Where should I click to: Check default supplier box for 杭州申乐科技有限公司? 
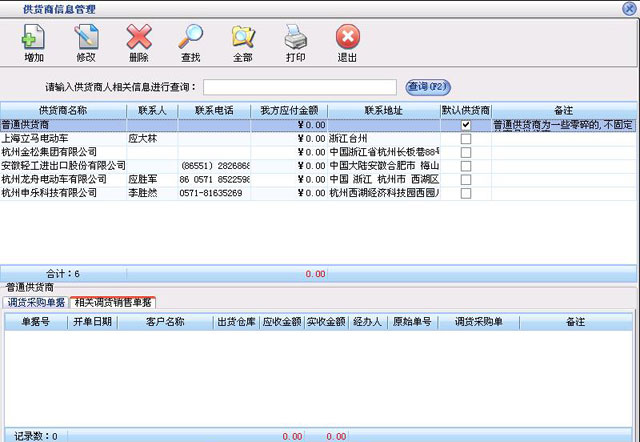point(465,192)
